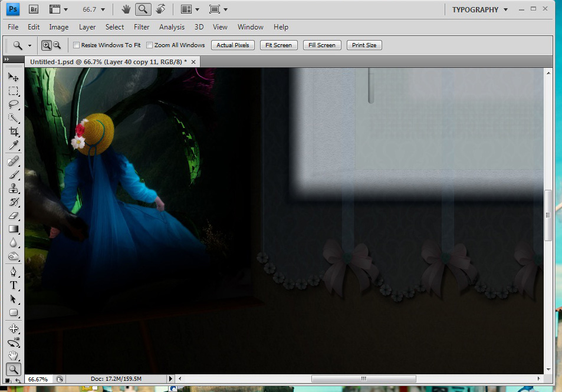Select the Eraser tool
The image size is (562, 392).
point(13,216)
